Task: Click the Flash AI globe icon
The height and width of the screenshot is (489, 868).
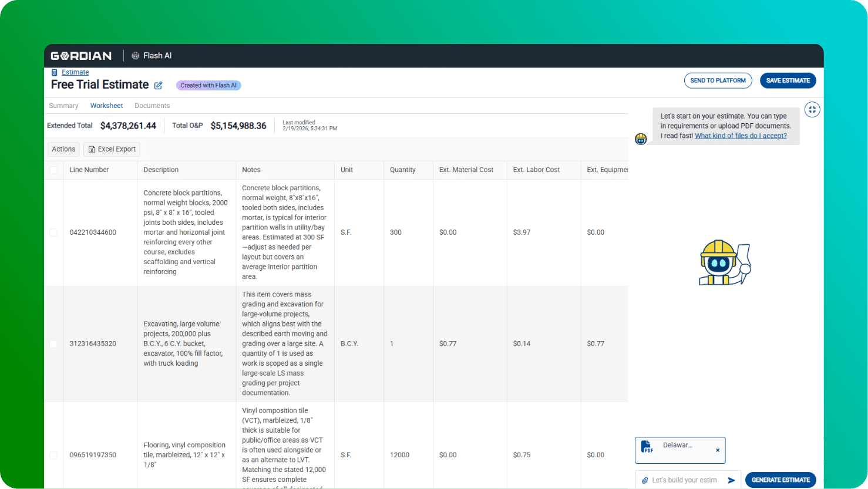Action: (x=134, y=55)
